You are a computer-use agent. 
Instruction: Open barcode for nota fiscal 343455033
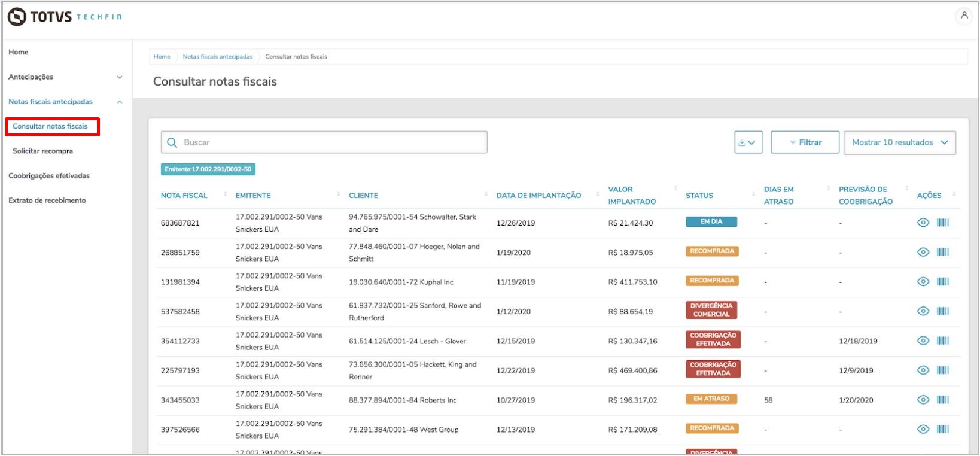[943, 400]
